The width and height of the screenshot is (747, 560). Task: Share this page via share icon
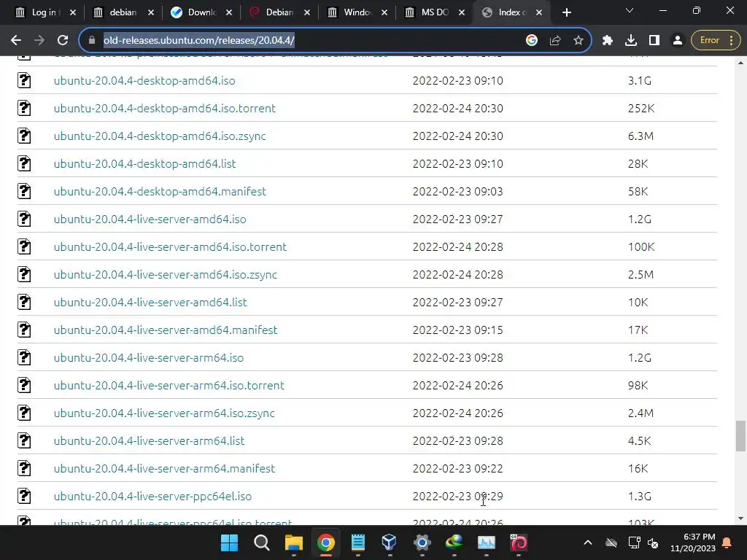pos(555,41)
